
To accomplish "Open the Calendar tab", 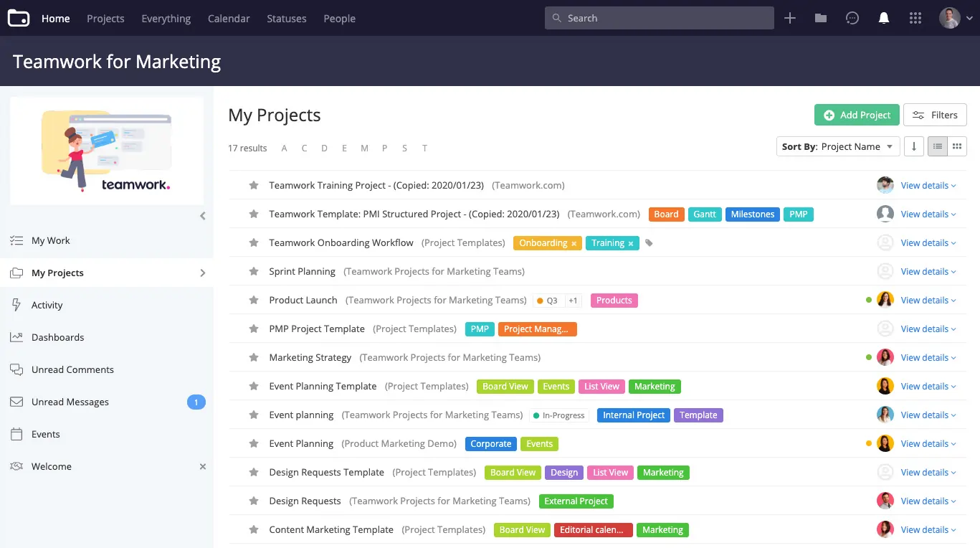I will [x=229, y=18].
